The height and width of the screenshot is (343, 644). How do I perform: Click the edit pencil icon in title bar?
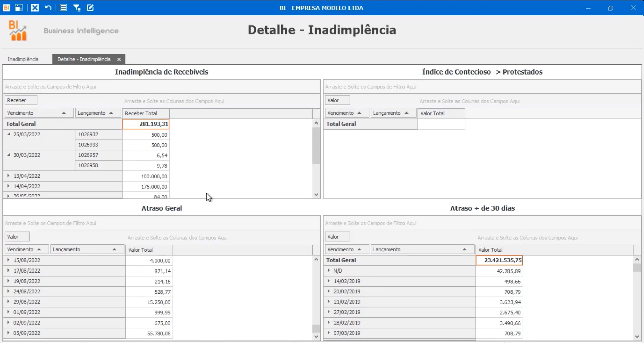[x=90, y=8]
